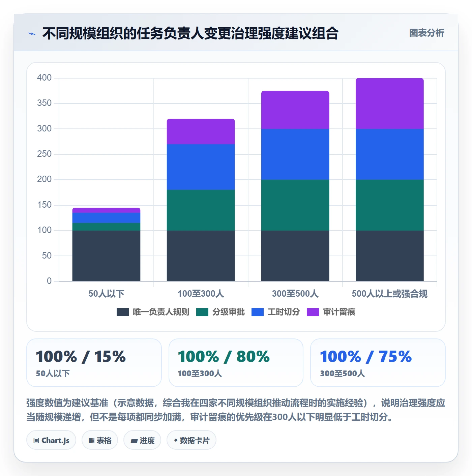This screenshot has width=472, height=476.
Task: Click the bar icon on 进度 tag
Action: [134, 441]
